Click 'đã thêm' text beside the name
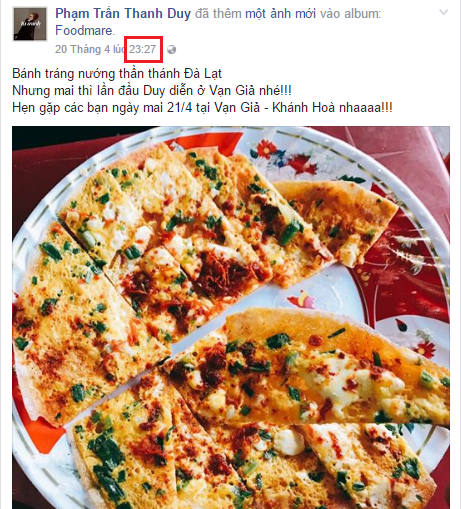The image size is (461, 509). (x=218, y=14)
